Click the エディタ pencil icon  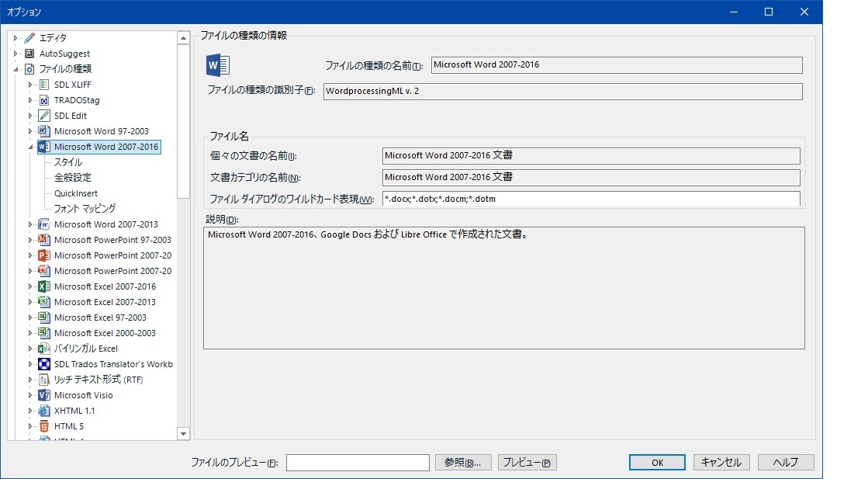[x=30, y=38]
